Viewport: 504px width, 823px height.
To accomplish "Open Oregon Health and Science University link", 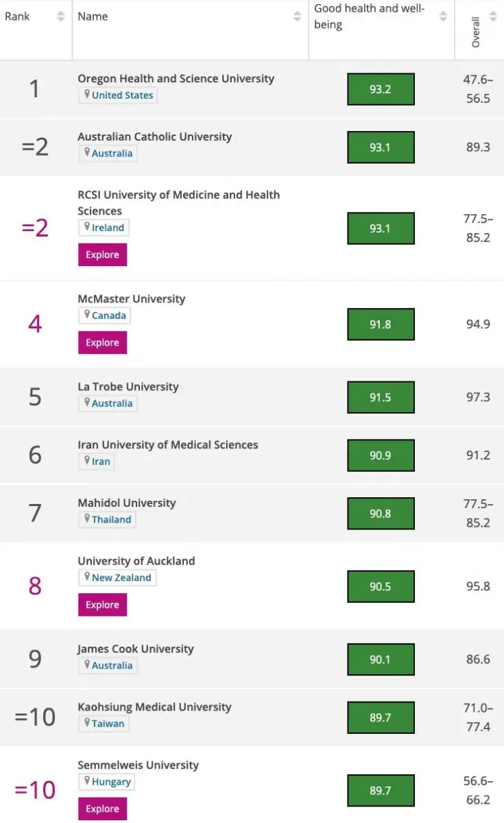I will [176, 78].
